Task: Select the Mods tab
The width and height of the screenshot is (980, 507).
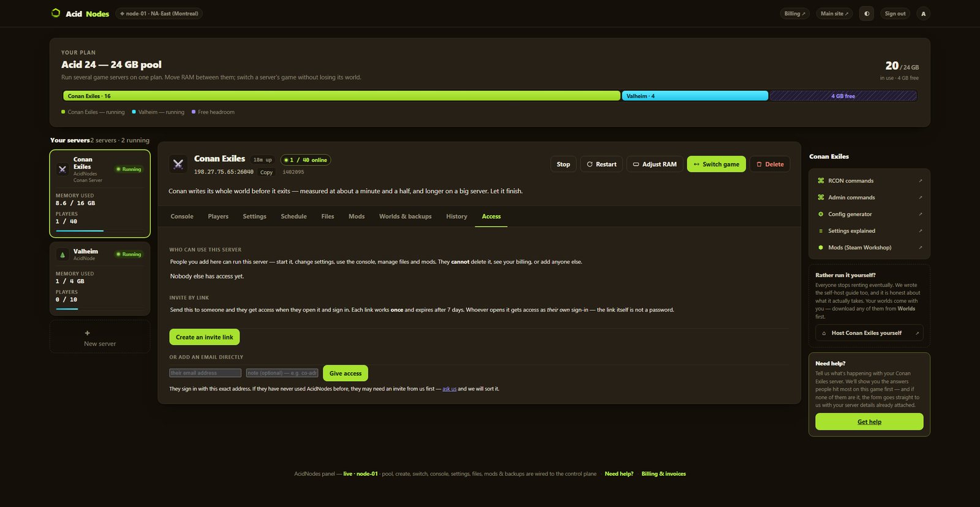Action: (x=356, y=216)
